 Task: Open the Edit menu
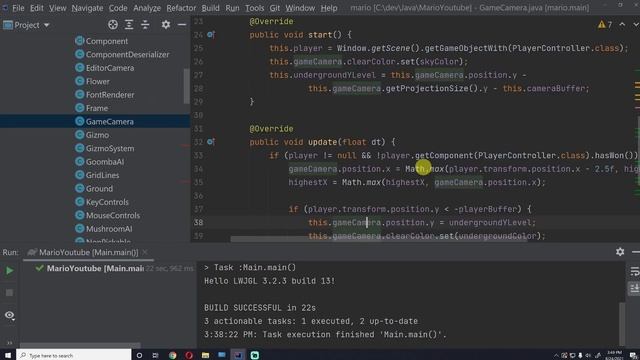pyautogui.click(x=36, y=8)
